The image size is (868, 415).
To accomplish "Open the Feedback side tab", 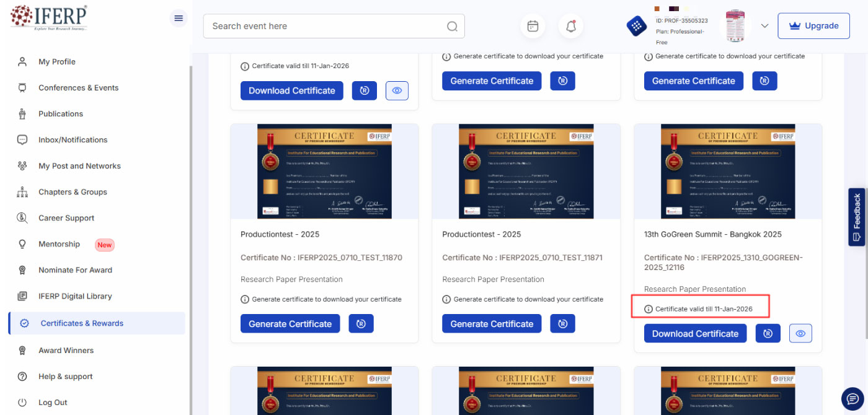I will point(857,217).
